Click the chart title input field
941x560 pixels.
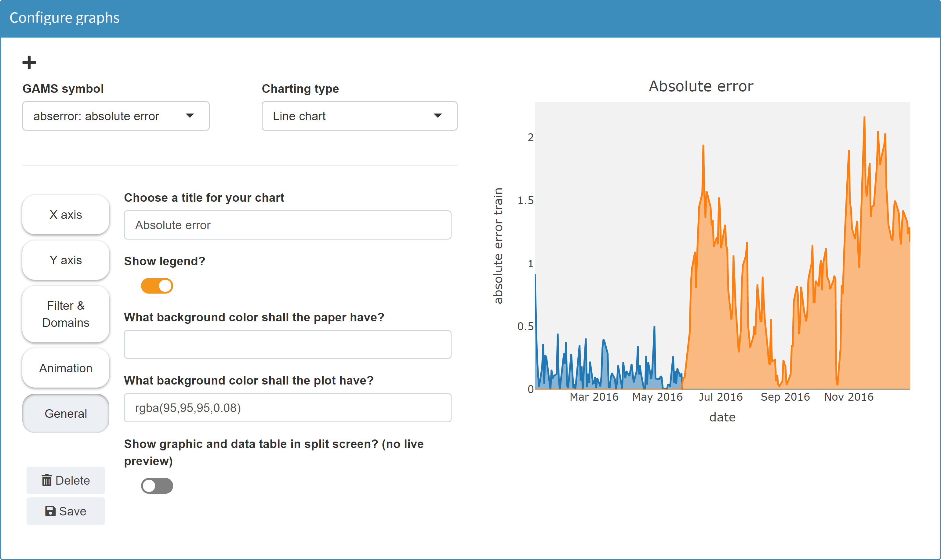287,225
